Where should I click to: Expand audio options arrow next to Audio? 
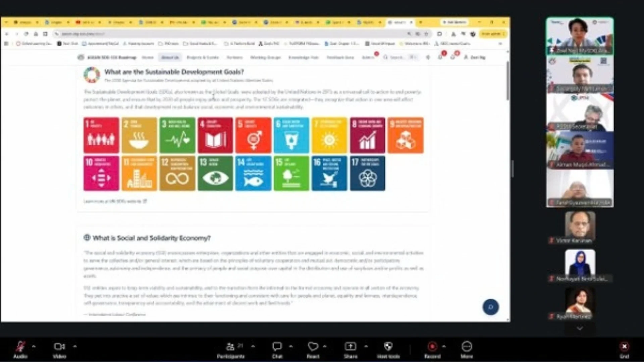[x=34, y=346]
